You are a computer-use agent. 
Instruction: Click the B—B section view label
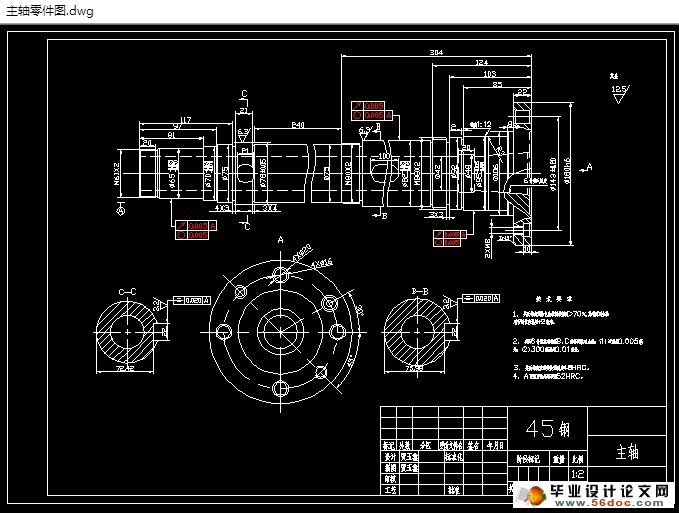tap(420, 291)
